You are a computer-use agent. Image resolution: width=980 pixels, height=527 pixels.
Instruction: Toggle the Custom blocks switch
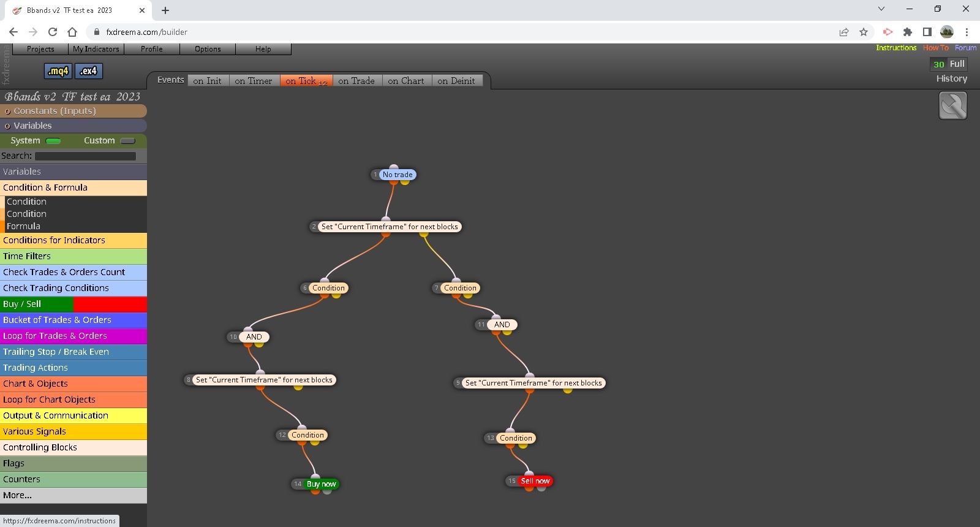click(127, 141)
